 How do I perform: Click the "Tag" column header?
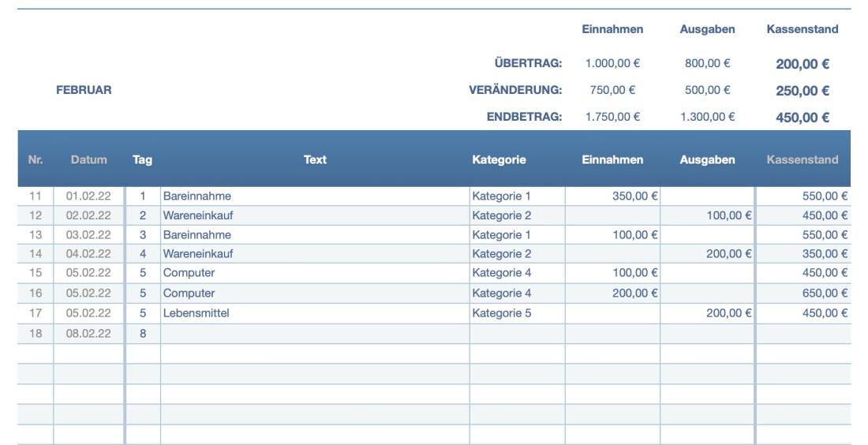click(x=142, y=160)
